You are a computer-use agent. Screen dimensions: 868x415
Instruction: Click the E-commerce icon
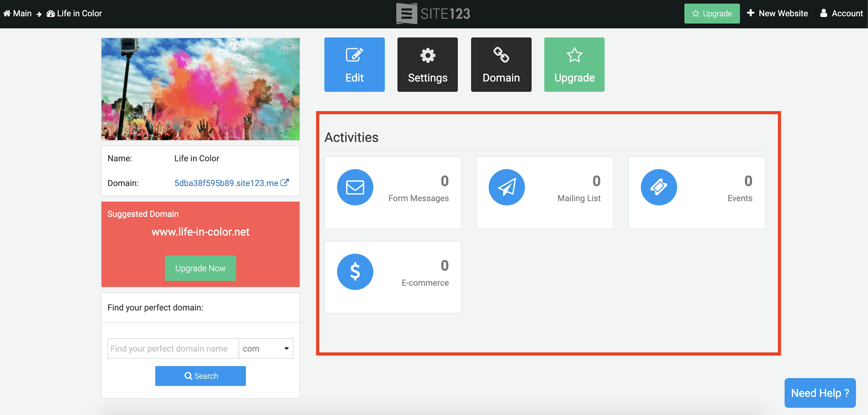tap(355, 272)
